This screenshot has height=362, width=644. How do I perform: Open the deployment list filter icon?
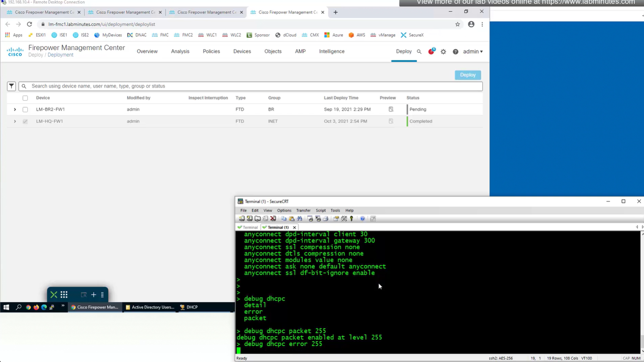click(11, 86)
